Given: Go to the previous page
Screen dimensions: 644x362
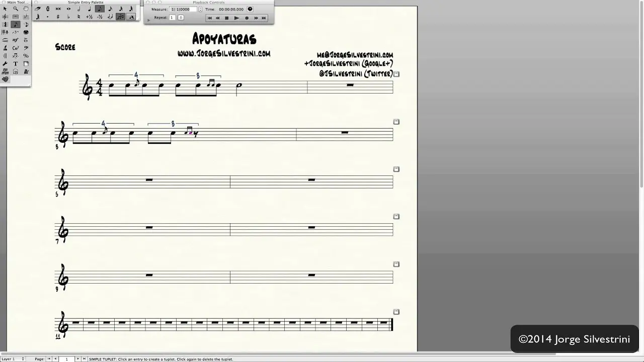Looking at the screenshot, I should 55,359.
